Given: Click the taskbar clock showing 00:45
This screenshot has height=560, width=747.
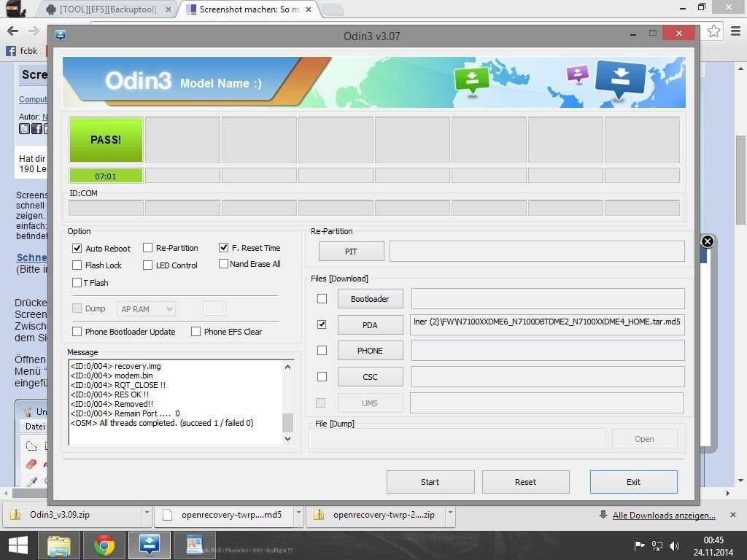Looking at the screenshot, I should (x=713, y=540).
